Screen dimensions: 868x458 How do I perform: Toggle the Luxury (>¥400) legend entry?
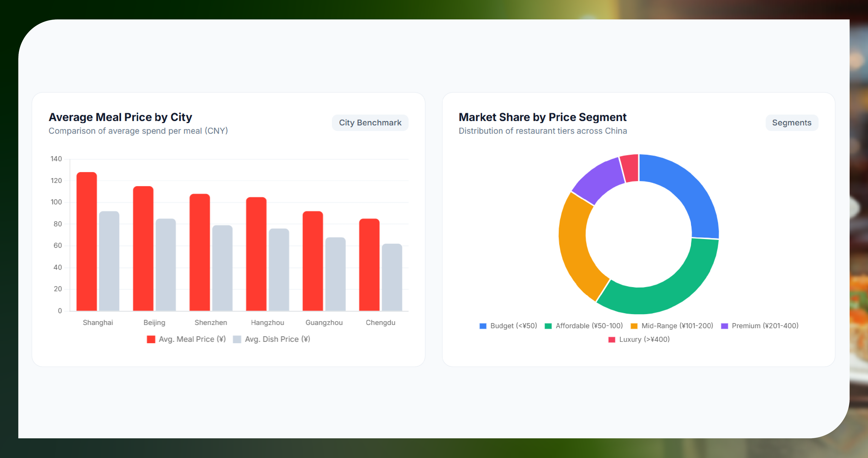639,339
